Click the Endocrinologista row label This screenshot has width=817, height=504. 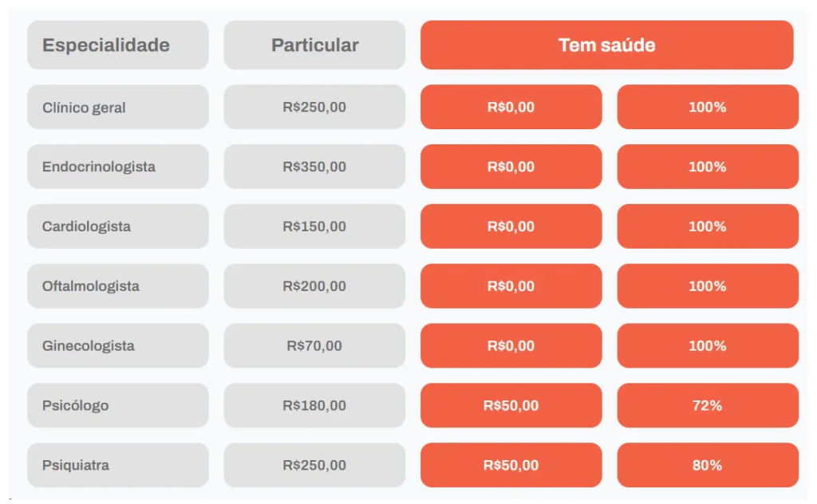coord(117,167)
